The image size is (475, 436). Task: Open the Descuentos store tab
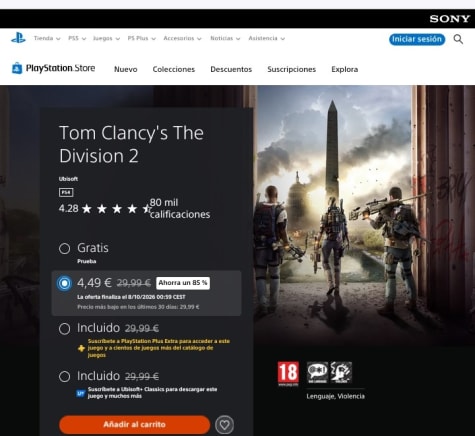coord(231,69)
